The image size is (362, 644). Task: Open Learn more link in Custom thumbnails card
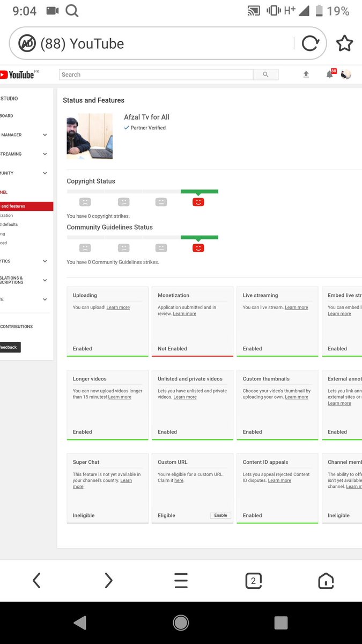tap(297, 397)
